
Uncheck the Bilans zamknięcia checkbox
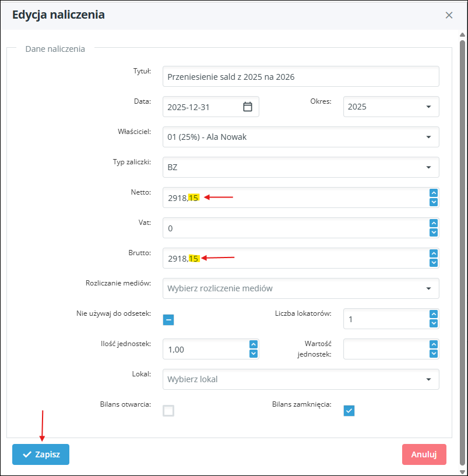pyautogui.click(x=349, y=411)
